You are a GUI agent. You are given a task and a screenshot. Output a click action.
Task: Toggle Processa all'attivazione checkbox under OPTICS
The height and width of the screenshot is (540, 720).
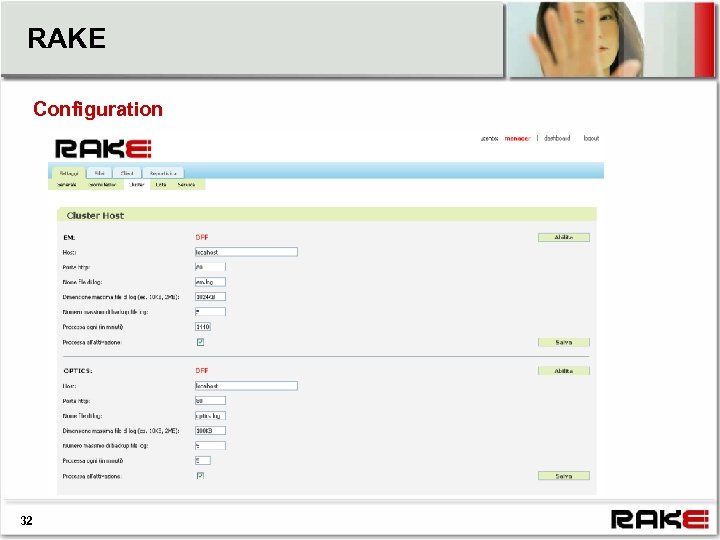[x=200, y=476]
